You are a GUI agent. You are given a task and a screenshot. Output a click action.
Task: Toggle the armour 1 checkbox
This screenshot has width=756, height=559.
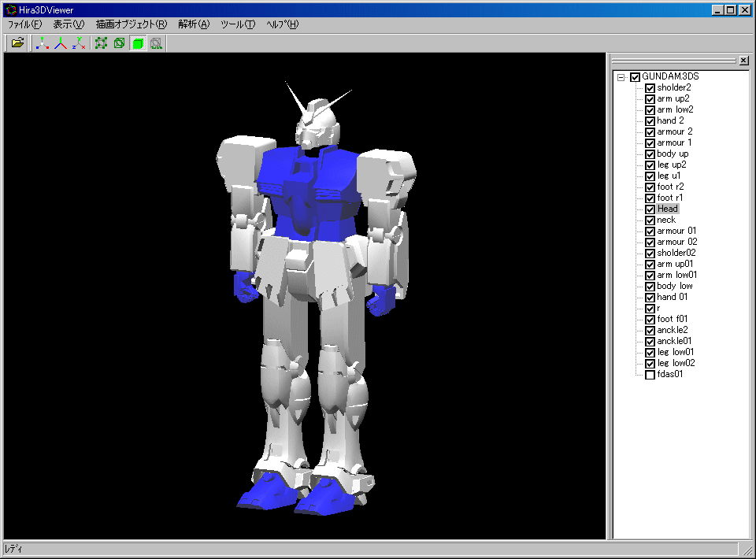[x=650, y=143]
